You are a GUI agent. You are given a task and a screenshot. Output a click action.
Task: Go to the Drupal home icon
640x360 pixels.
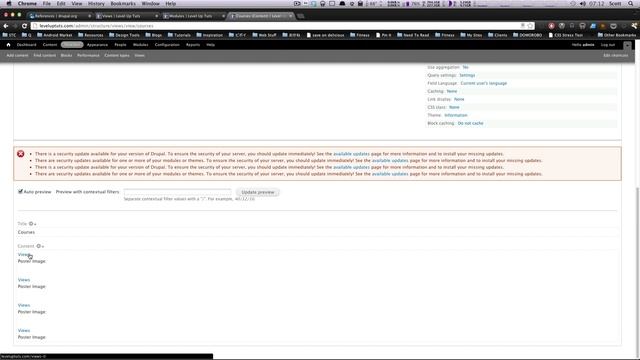(8, 45)
